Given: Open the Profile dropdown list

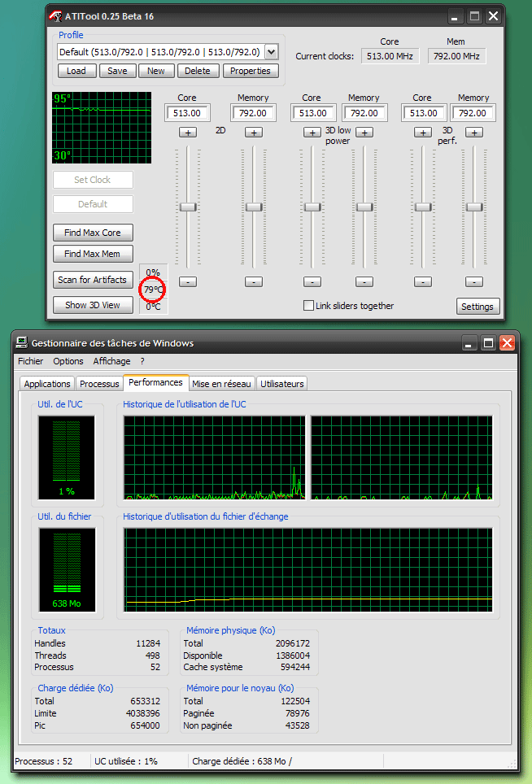Looking at the screenshot, I should pyautogui.click(x=271, y=52).
